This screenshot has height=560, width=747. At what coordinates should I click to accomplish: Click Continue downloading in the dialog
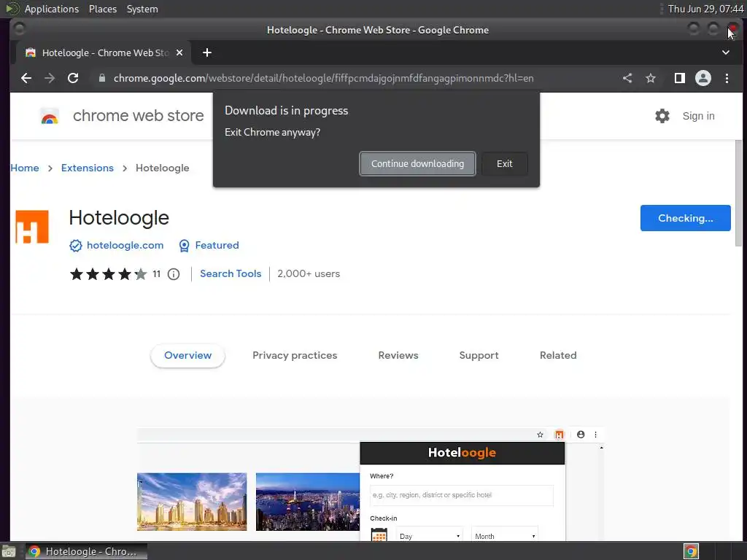pyautogui.click(x=417, y=164)
